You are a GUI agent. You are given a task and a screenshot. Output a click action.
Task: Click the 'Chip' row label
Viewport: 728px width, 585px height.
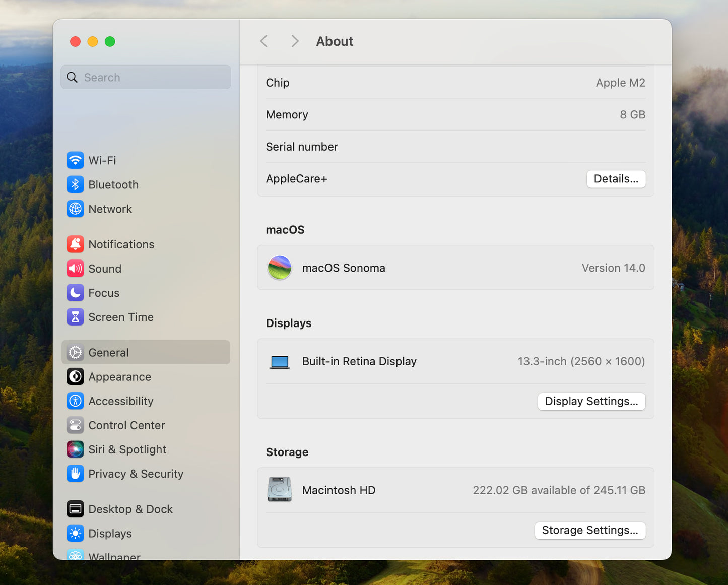[278, 83]
